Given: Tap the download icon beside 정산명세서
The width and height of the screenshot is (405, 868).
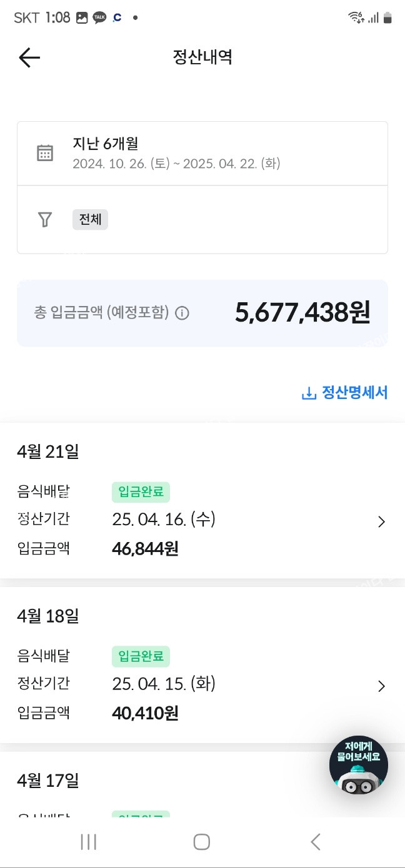Looking at the screenshot, I should tap(309, 393).
